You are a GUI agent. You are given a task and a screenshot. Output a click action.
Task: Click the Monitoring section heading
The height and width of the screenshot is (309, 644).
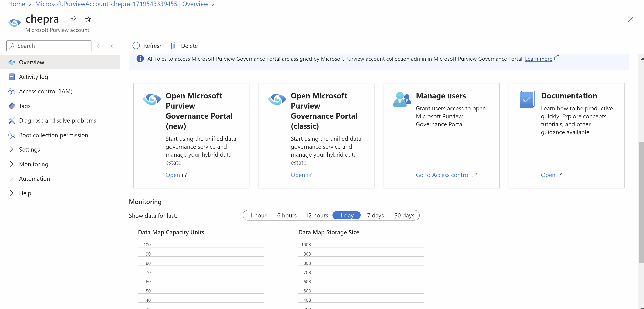(x=145, y=202)
